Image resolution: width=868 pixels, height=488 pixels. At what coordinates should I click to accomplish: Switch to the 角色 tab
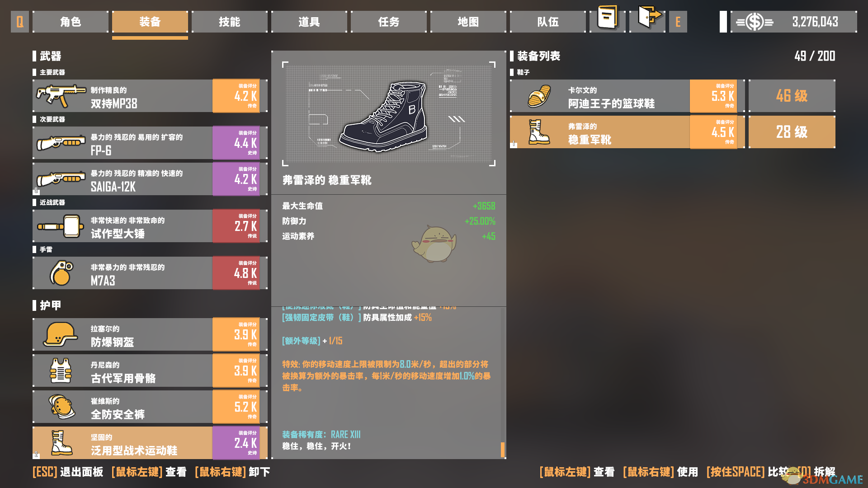coord(71,22)
